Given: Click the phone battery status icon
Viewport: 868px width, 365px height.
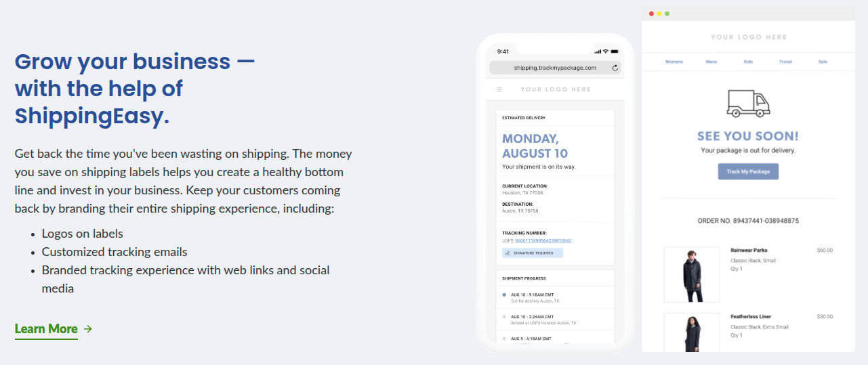Looking at the screenshot, I should 615,51.
